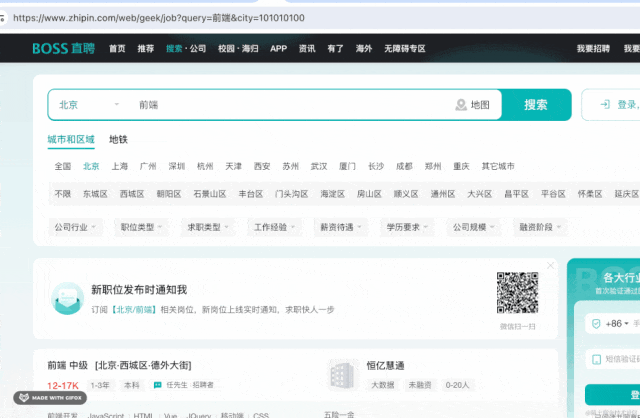
Task: Click the phone icon in SMS code field
Action: tap(596, 359)
